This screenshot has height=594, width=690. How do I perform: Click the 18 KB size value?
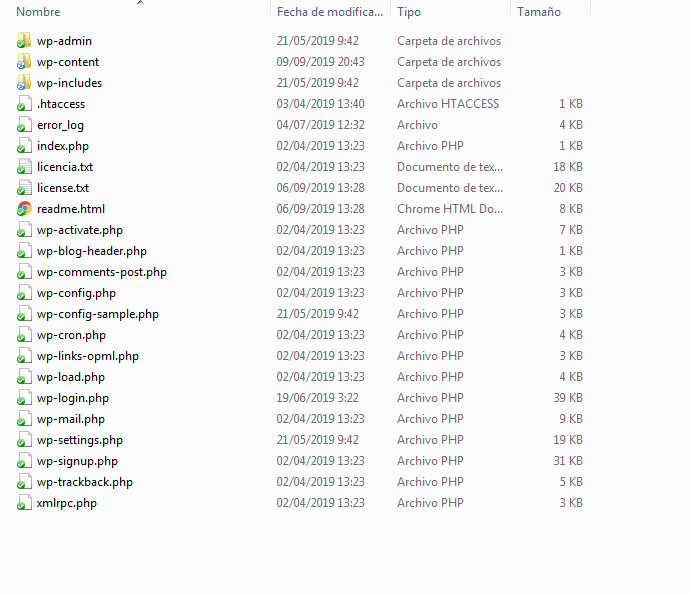coord(568,167)
